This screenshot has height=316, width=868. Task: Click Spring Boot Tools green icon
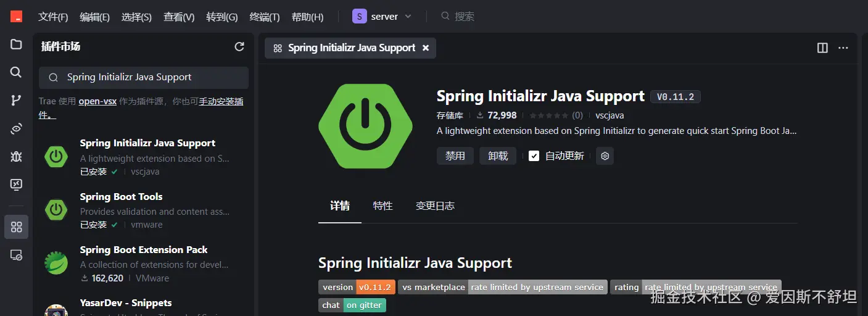[56, 210]
